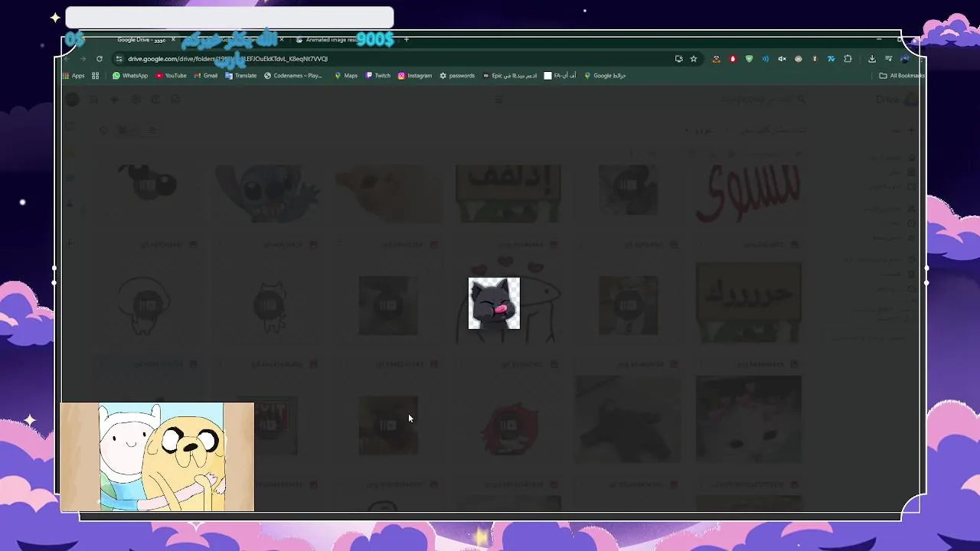The width and height of the screenshot is (980, 551).
Task: Expand the All Bookmarks folder
Action: (902, 76)
